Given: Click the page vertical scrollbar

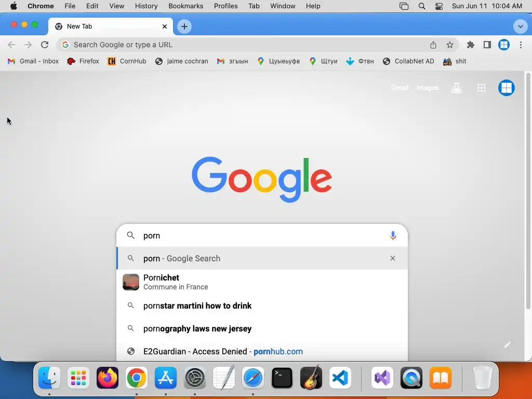Looking at the screenshot, I should [x=528, y=190].
